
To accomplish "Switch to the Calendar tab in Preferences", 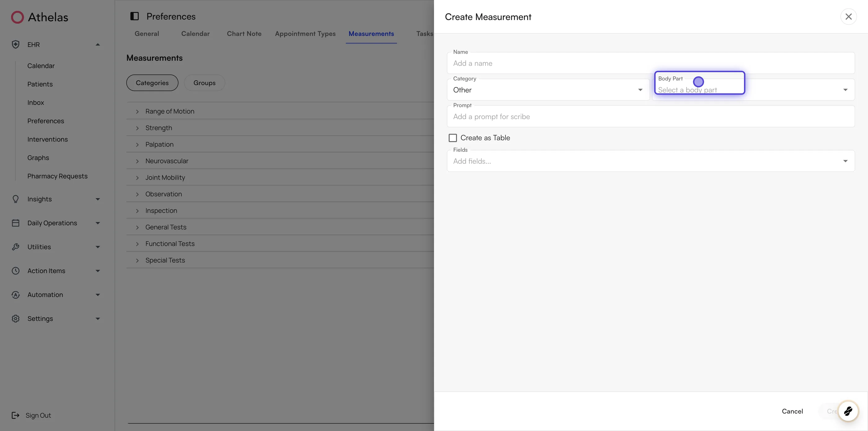I will point(195,34).
